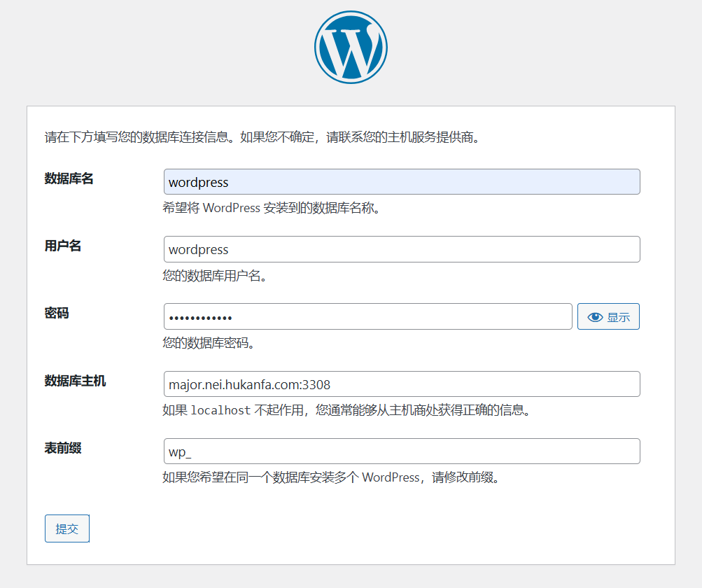Image resolution: width=702 pixels, height=588 pixels.
Task: Click the hint text 您的数据库用户名
Action: click(215, 276)
